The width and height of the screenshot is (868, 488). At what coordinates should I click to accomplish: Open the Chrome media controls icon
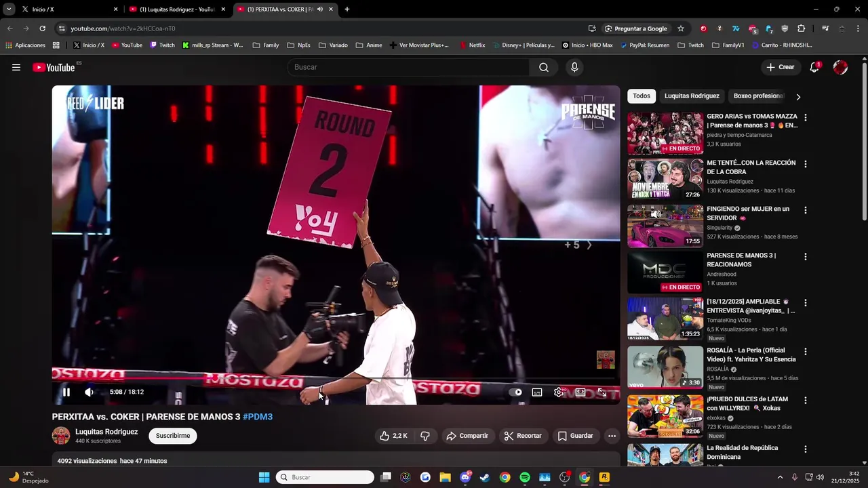coord(825,28)
